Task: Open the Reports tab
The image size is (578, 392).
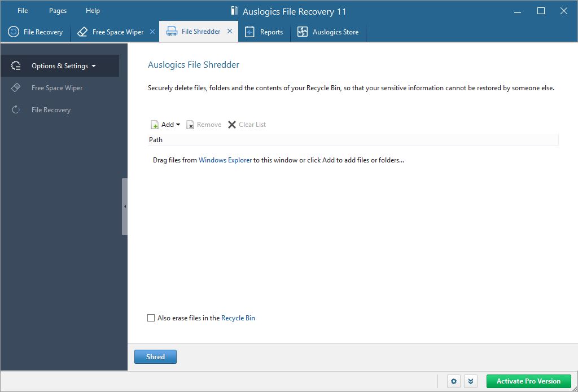Action: [264, 32]
